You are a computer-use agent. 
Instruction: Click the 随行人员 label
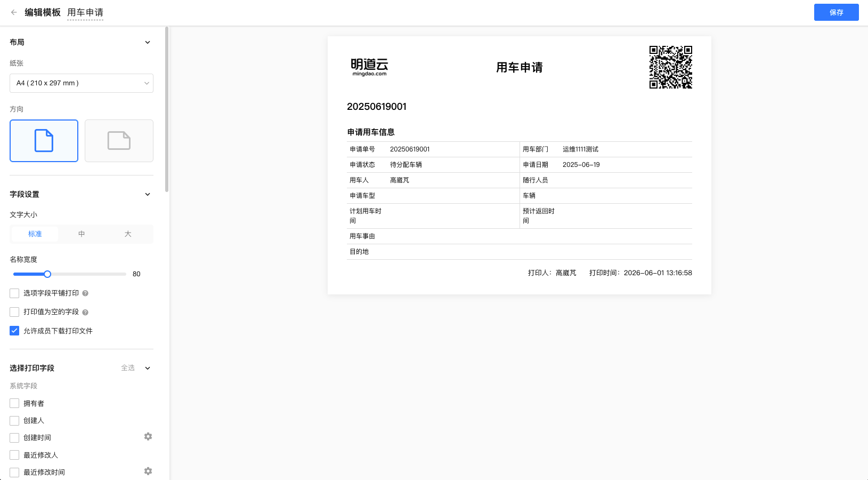click(x=536, y=180)
